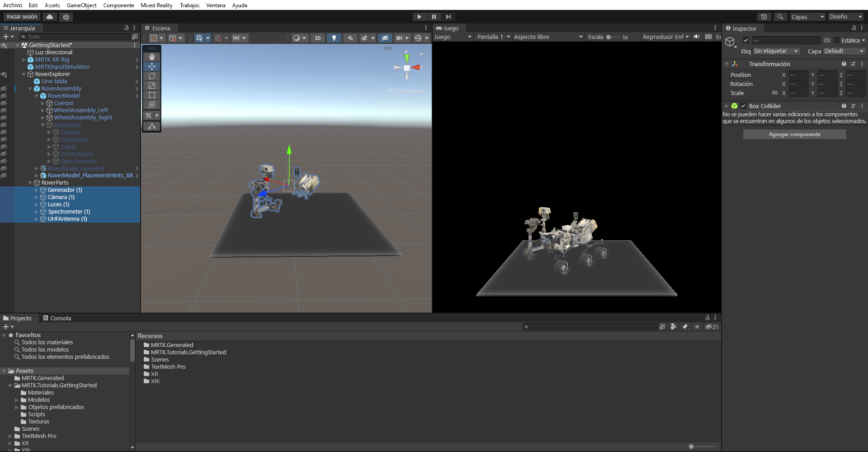The height and width of the screenshot is (452, 868).
Task: Open the global search magnifier icon
Action: [x=780, y=17]
